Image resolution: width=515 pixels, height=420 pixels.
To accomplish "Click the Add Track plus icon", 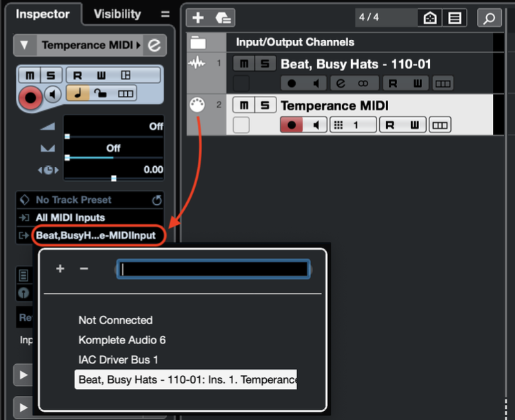I will click(x=198, y=18).
